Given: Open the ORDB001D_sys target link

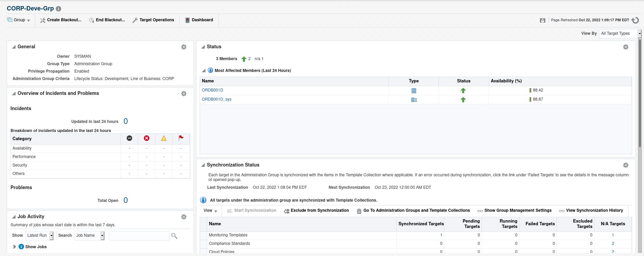Looking at the screenshot, I should coord(217,99).
